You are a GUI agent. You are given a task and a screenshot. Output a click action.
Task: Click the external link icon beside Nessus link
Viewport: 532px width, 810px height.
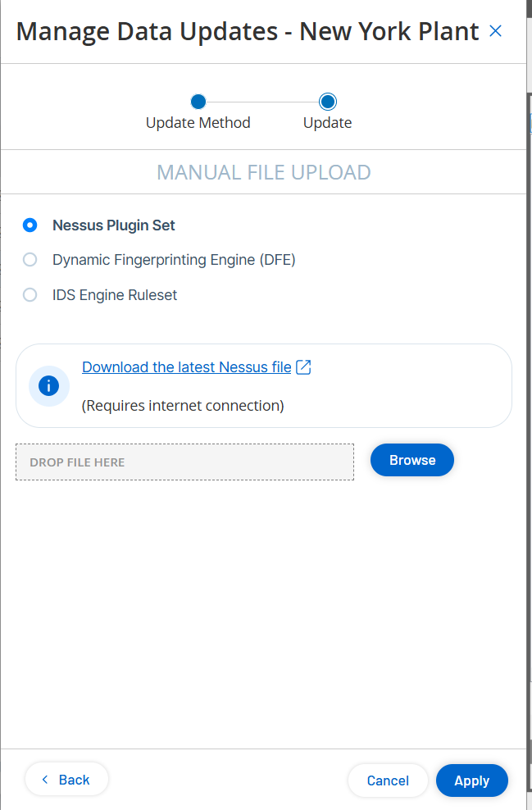tap(303, 367)
